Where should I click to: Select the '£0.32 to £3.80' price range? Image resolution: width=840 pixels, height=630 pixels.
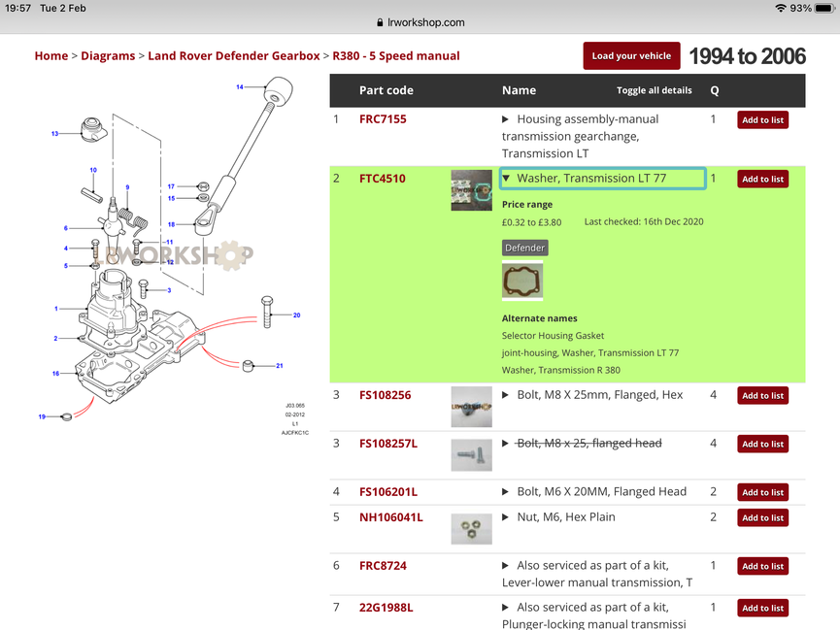[531, 222]
